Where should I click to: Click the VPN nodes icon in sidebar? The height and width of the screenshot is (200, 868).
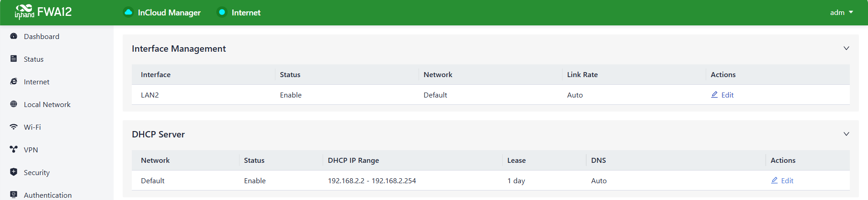pos(14,150)
